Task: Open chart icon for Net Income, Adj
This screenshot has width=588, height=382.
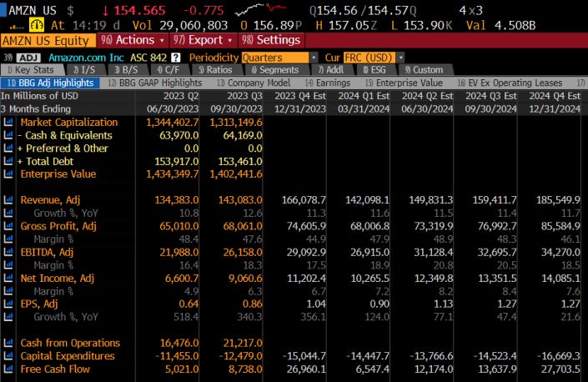Action: [x=8, y=278]
